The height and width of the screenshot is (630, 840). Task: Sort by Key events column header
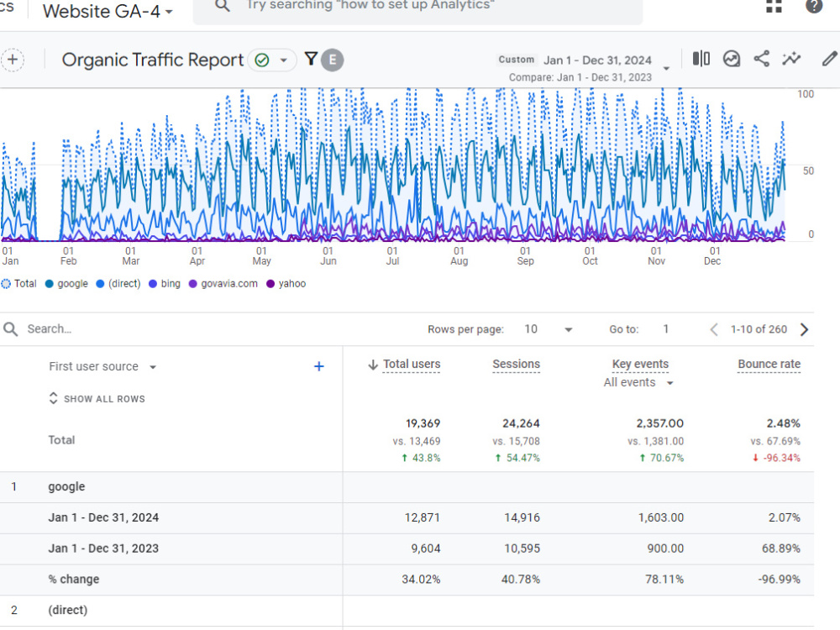point(641,365)
